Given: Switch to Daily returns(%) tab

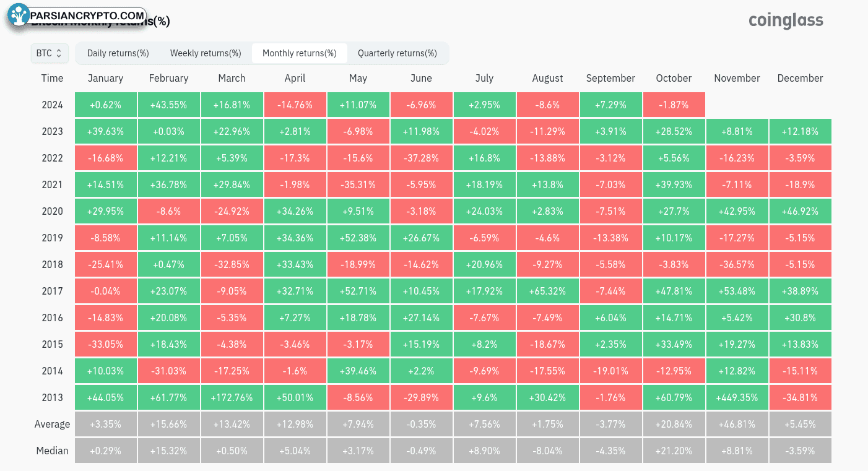Looking at the screenshot, I should [x=118, y=53].
